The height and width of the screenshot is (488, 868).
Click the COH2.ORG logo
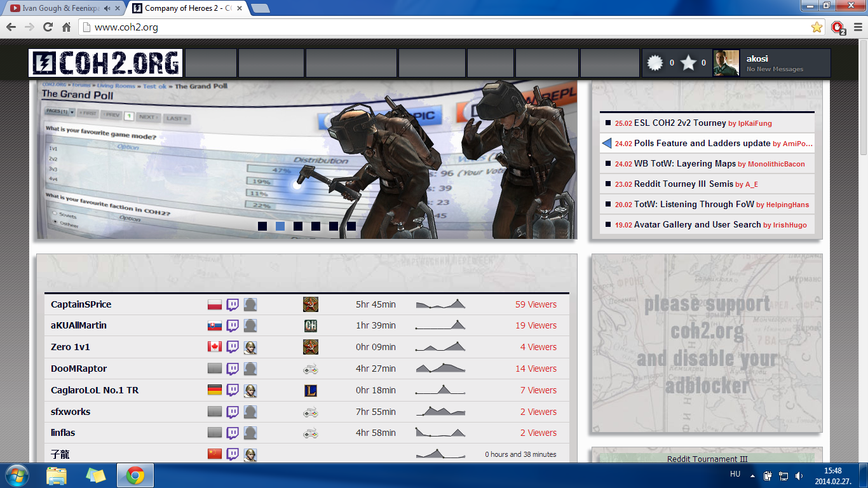105,64
